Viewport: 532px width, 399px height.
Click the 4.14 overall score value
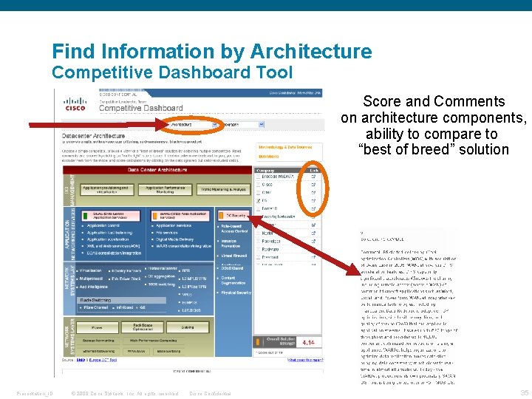[308, 343]
